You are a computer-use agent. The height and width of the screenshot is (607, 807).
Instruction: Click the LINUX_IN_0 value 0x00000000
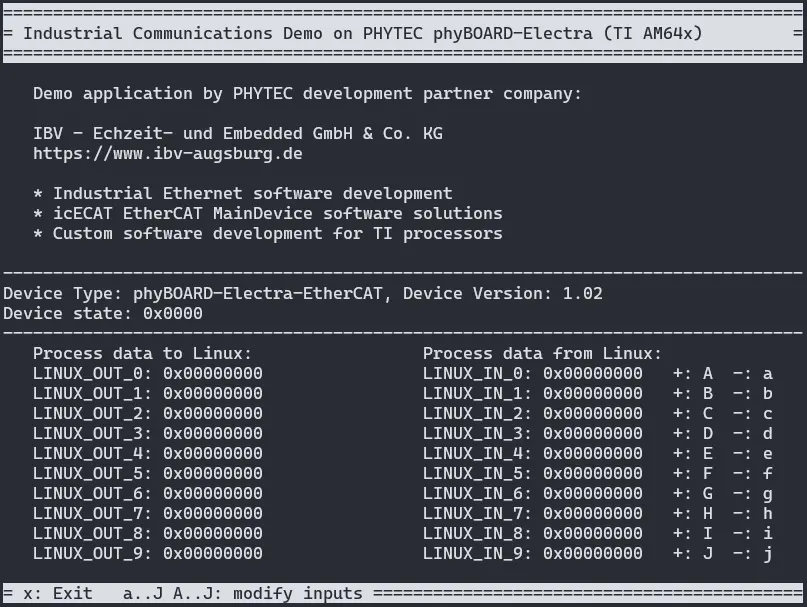(x=592, y=373)
